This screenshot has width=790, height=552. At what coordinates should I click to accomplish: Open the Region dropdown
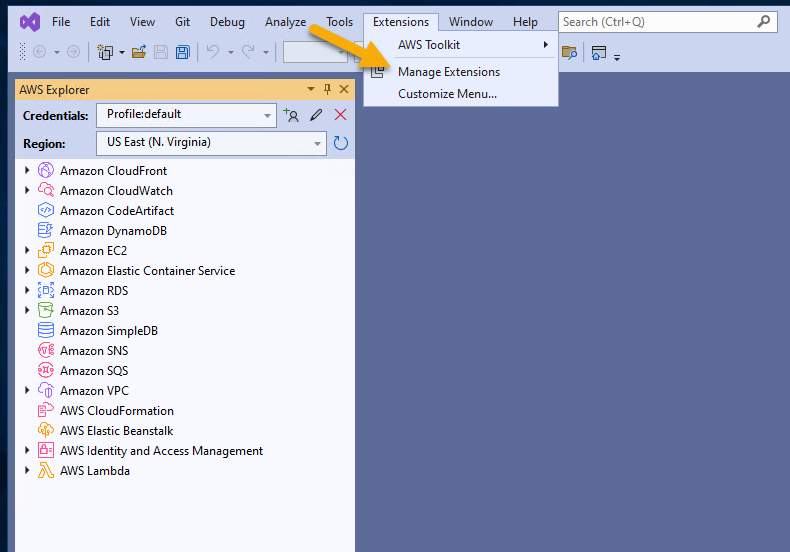point(317,144)
